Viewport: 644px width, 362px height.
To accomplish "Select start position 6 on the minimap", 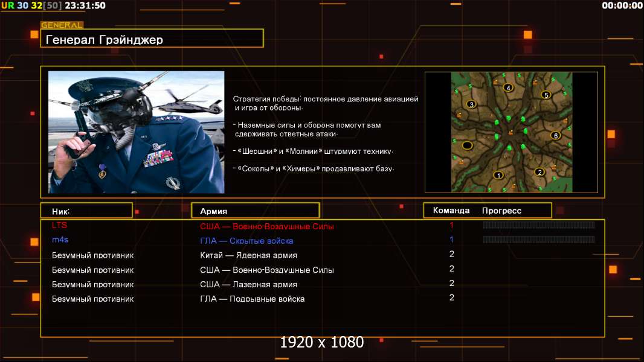I will pos(556,136).
